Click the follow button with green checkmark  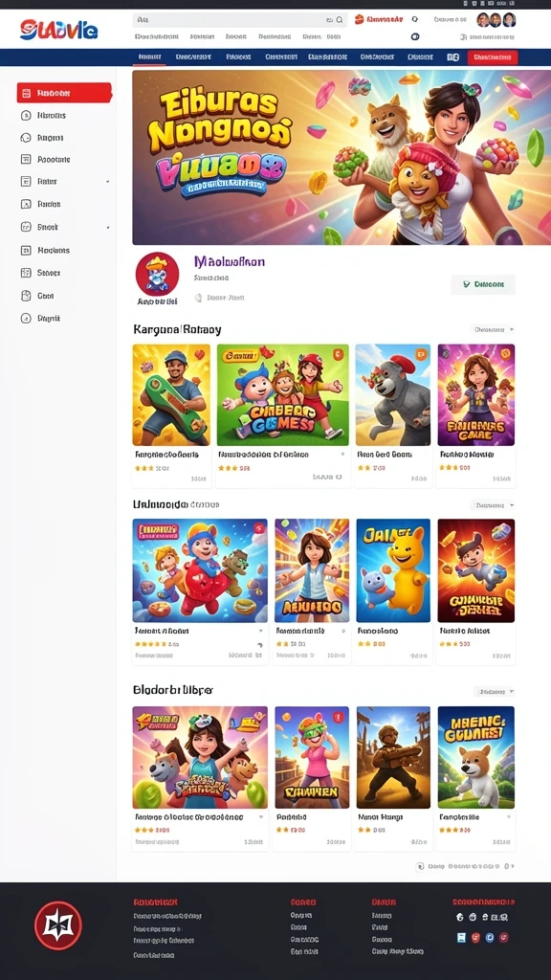483,284
